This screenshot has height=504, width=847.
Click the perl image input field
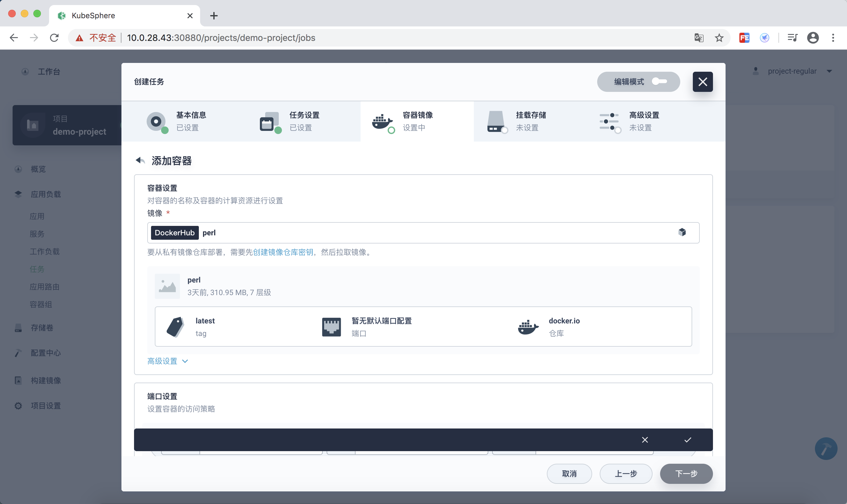pos(407,232)
